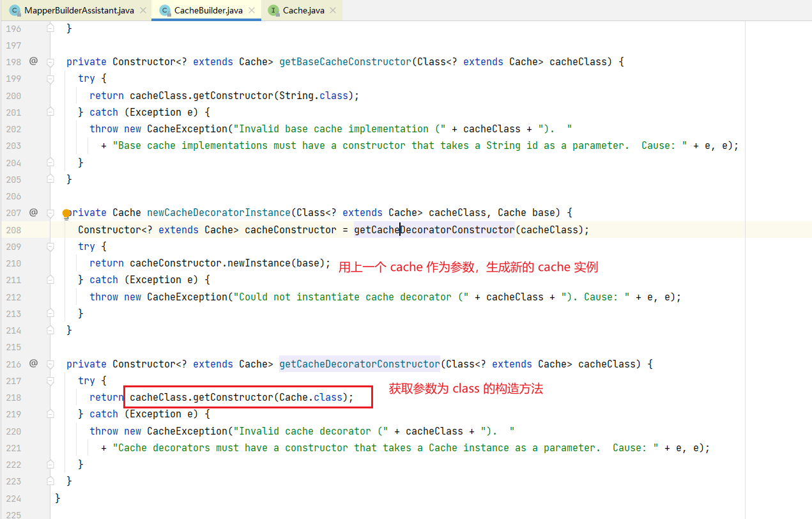The image size is (812, 519).
Task: Click the @ gutter icon on line 216
Action: pos(33,364)
